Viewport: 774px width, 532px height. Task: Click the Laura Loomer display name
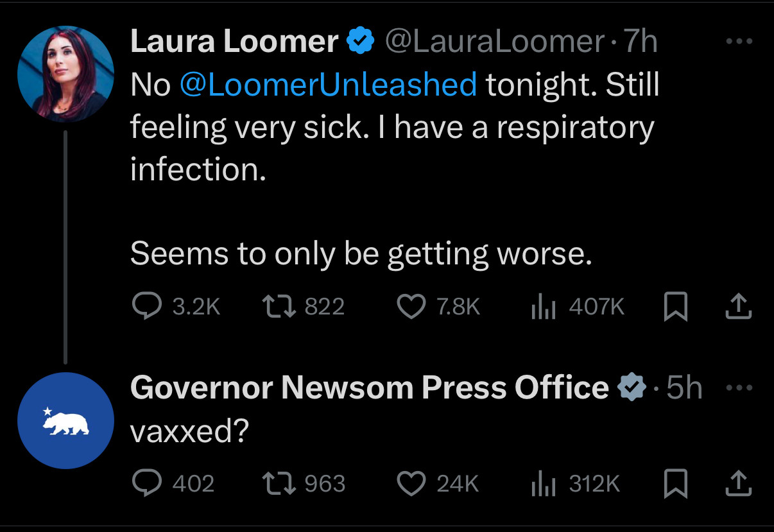234,42
